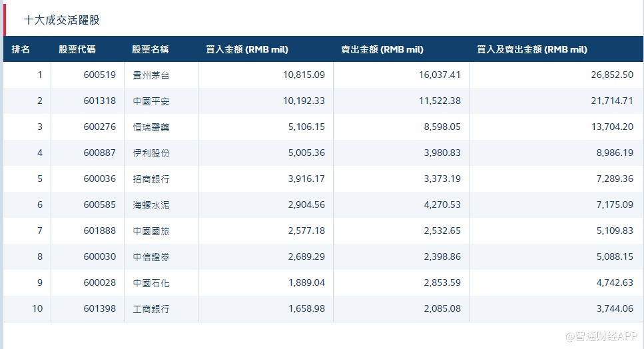Click the 排名 column header
The width and height of the screenshot is (644, 349).
tap(21, 50)
